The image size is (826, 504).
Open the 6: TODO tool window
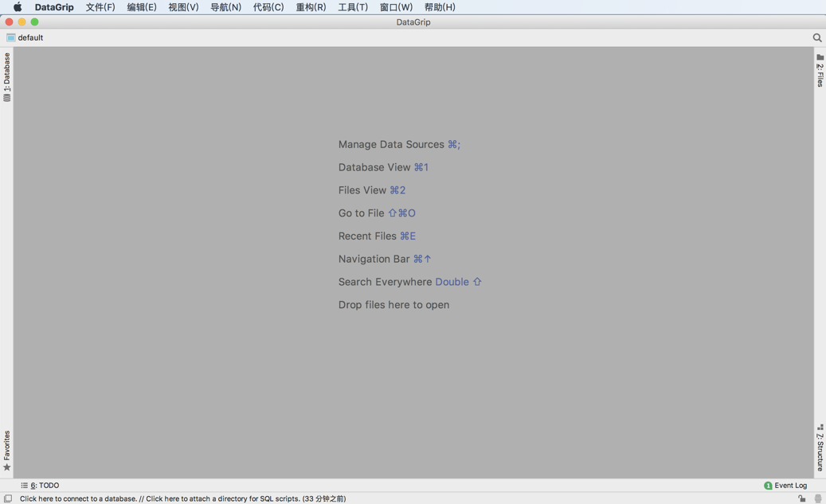pos(40,485)
